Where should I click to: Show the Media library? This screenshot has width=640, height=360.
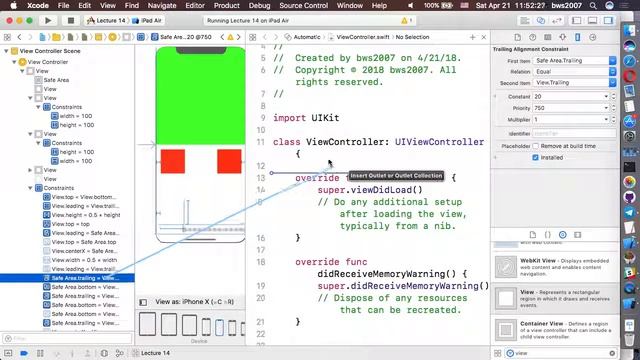(578, 235)
